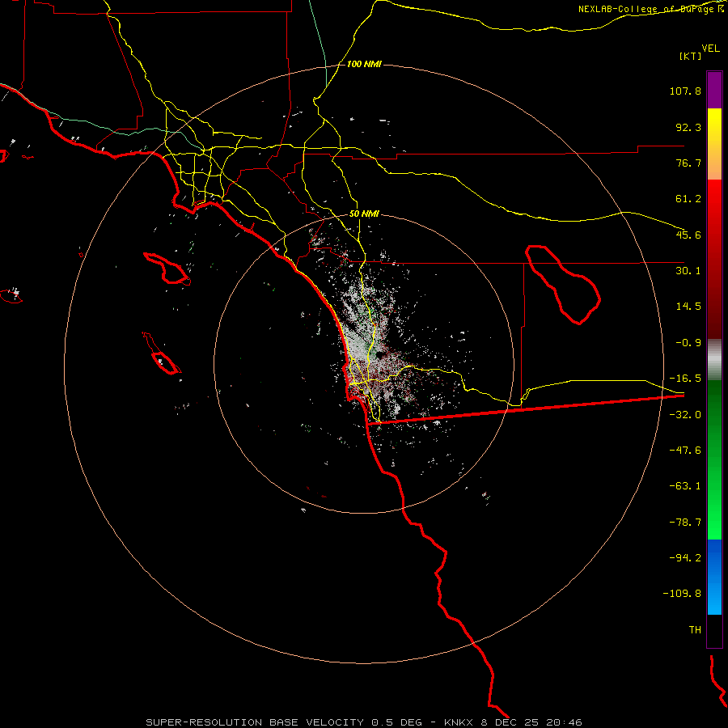Click the 45.6 legend value
728x728 pixels.
[x=688, y=235]
